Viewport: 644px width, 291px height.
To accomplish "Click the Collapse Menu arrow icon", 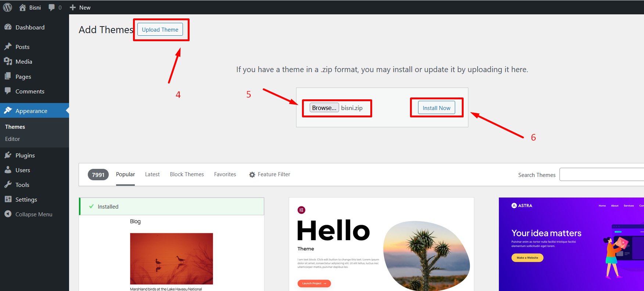I will 8,214.
